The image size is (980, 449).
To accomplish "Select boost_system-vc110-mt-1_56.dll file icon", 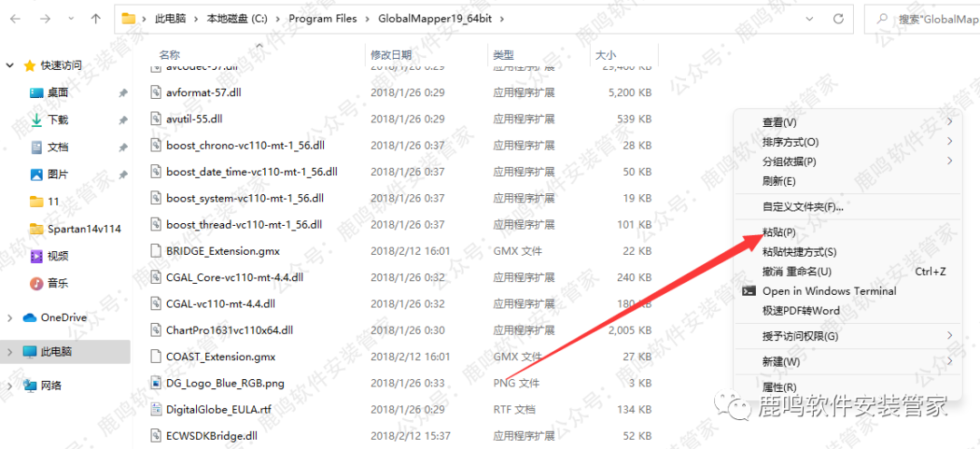I will tap(156, 198).
